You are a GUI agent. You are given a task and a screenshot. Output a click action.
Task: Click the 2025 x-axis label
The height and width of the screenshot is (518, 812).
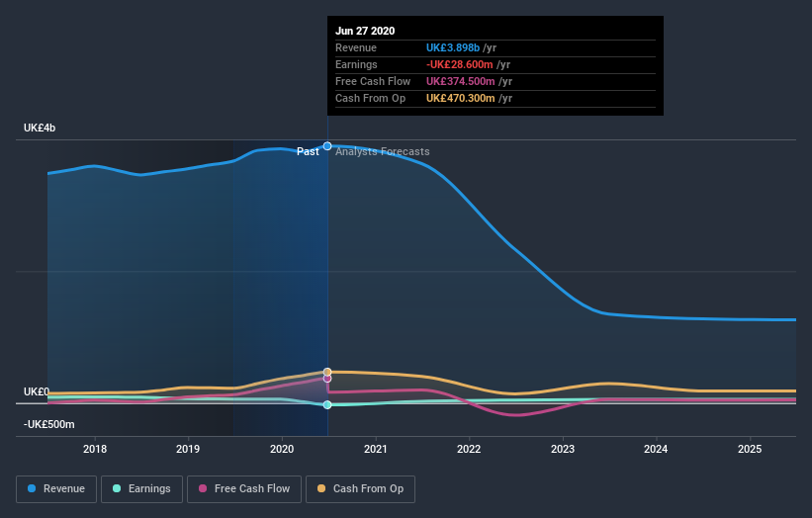(x=750, y=449)
